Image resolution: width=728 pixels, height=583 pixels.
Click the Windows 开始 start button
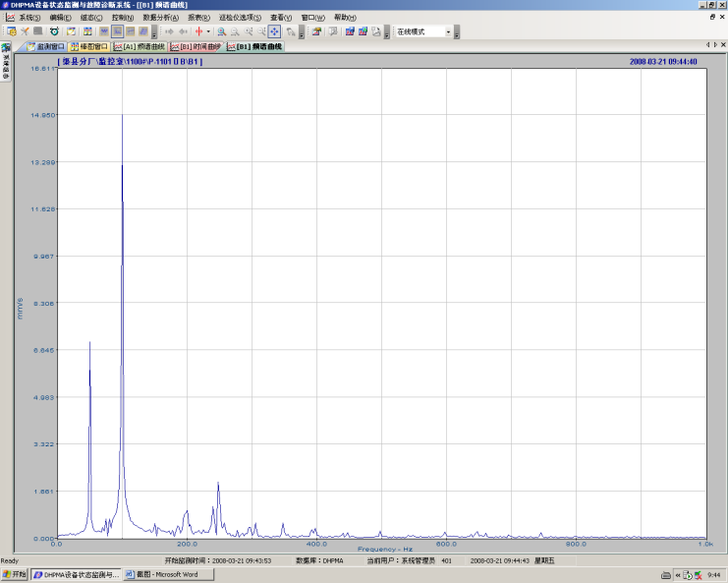point(15,574)
